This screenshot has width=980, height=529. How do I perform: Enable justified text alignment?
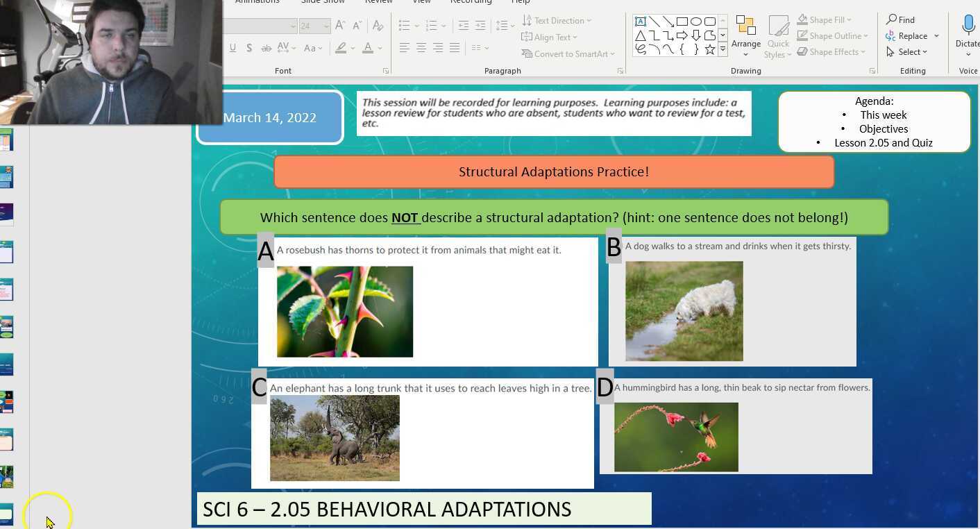pos(455,47)
